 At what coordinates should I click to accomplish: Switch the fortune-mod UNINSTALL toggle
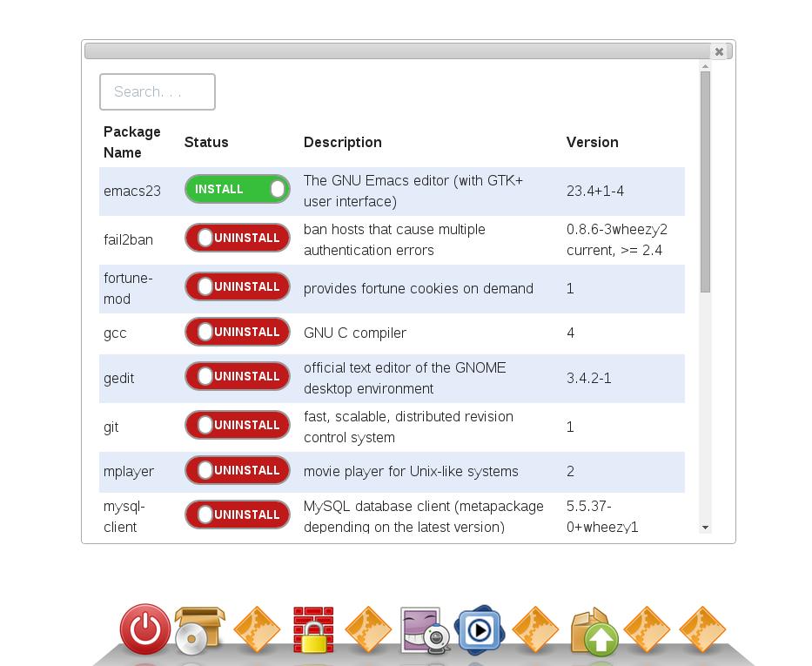pyautogui.click(x=237, y=286)
